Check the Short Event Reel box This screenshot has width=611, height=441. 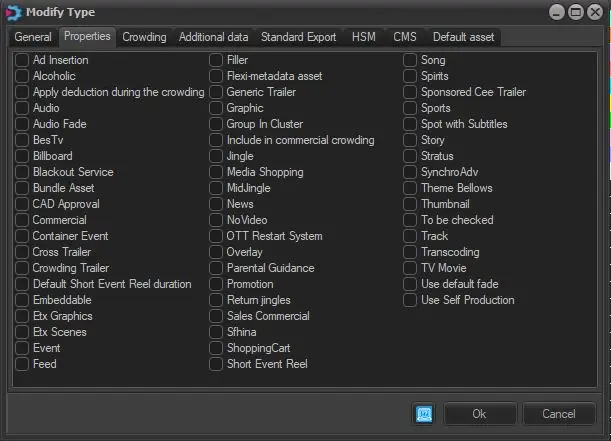[217, 364]
